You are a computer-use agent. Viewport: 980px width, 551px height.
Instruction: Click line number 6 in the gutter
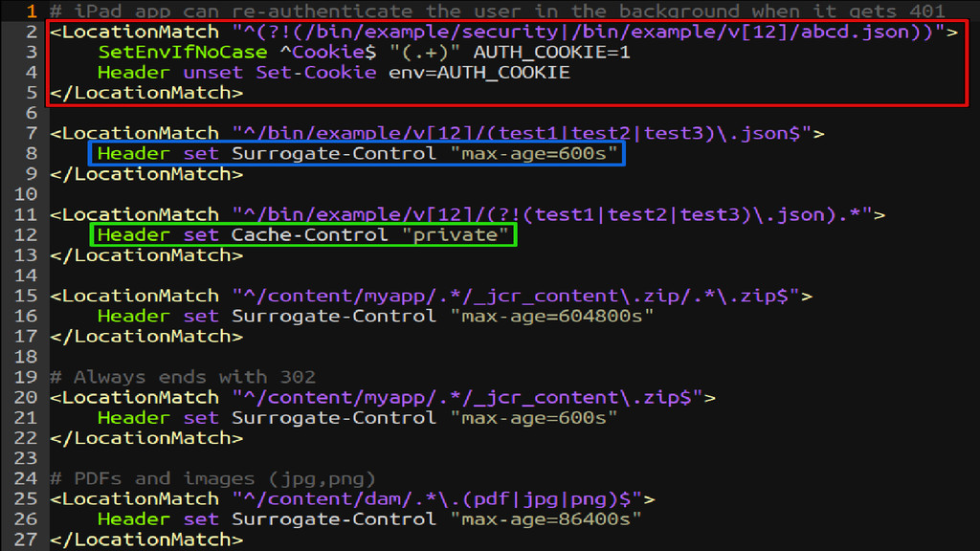32,113
